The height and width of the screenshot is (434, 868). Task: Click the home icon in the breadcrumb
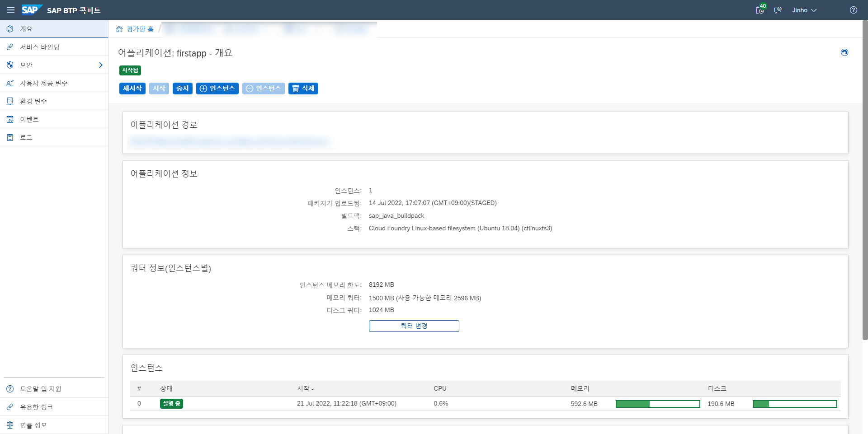(x=119, y=28)
